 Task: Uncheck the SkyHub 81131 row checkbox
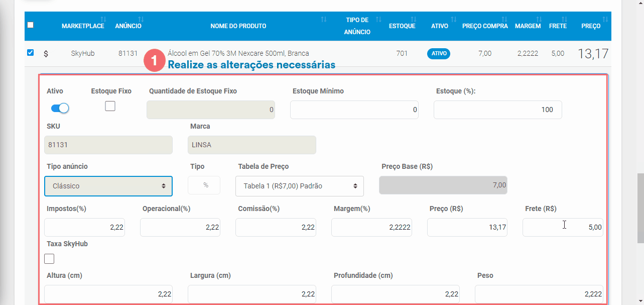(x=31, y=53)
